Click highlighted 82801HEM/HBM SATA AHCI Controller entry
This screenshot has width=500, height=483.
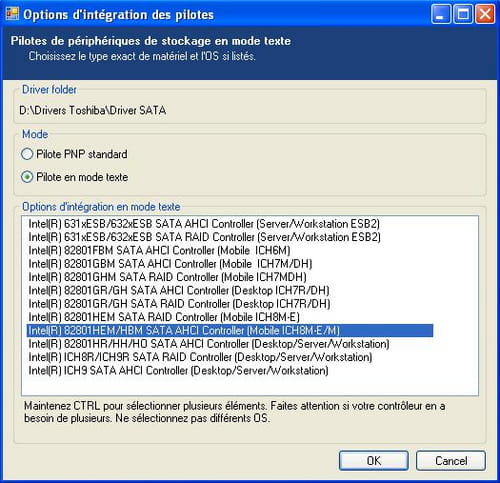coord(230,330)
